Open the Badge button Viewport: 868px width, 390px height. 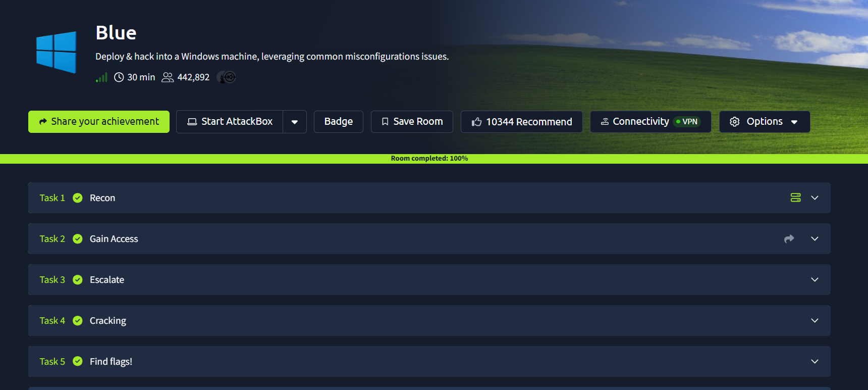[x=339, y=122]
